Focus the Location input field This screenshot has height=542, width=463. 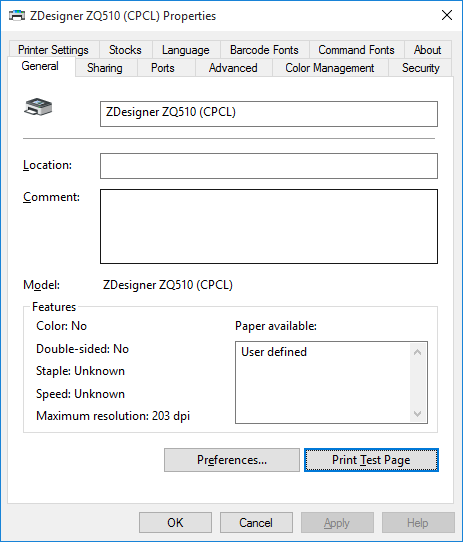(x=269, y=166)
